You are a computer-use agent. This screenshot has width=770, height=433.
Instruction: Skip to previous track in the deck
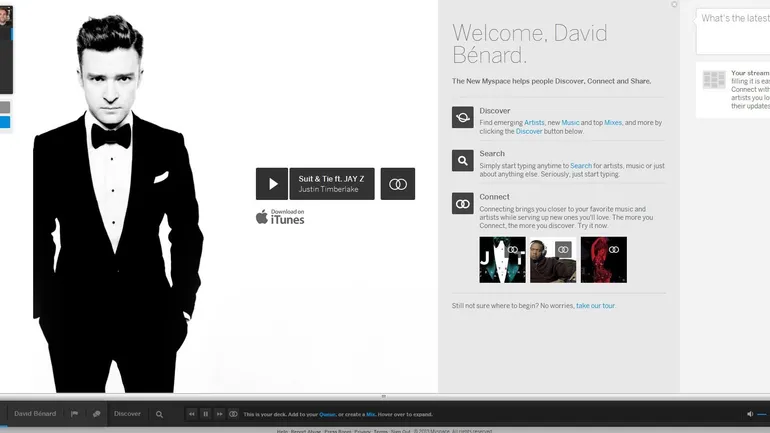click(x=192, y=414)
